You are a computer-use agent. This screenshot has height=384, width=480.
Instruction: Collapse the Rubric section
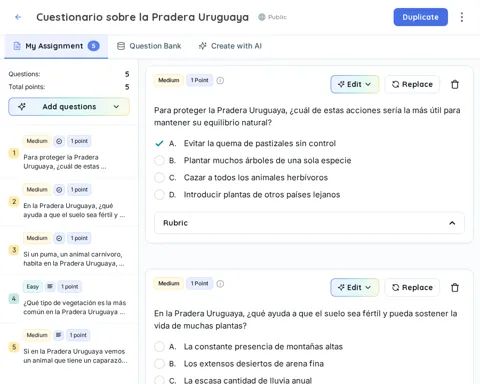[309, 223]
